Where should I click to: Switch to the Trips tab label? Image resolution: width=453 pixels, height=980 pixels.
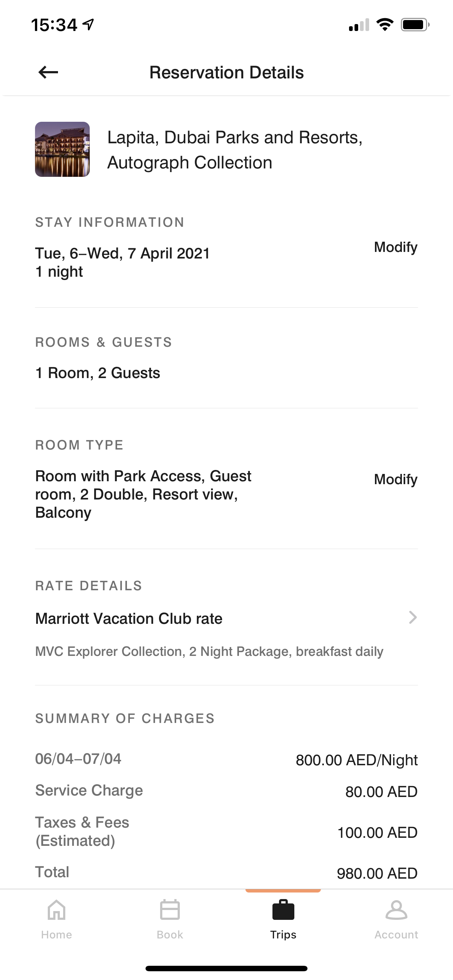(x=283, y=935)
